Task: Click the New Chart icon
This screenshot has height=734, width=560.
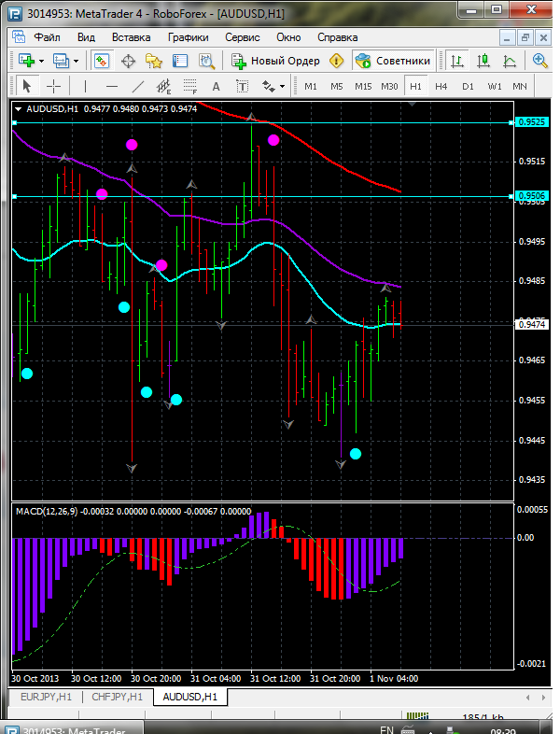Action: (25, 61)
